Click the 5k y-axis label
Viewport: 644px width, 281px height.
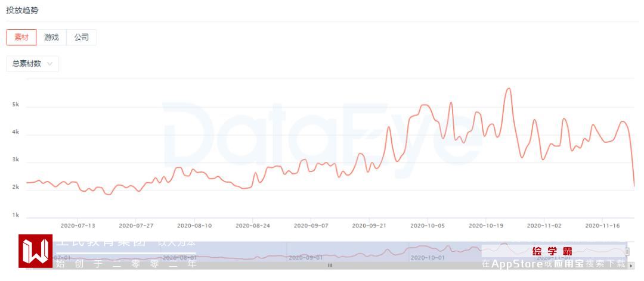point(16,105)
